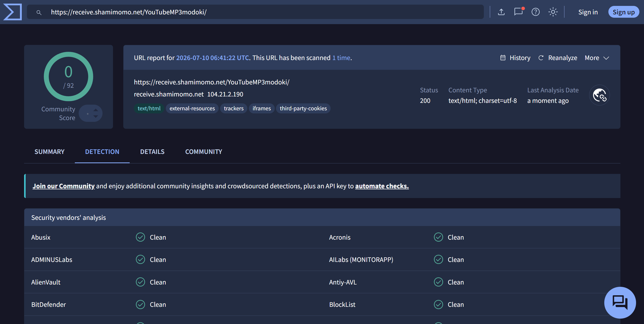This screenshot has width=644, height=324.
Task: Click the ADMINUSLabs vendor name
Action: coord(52,260)
